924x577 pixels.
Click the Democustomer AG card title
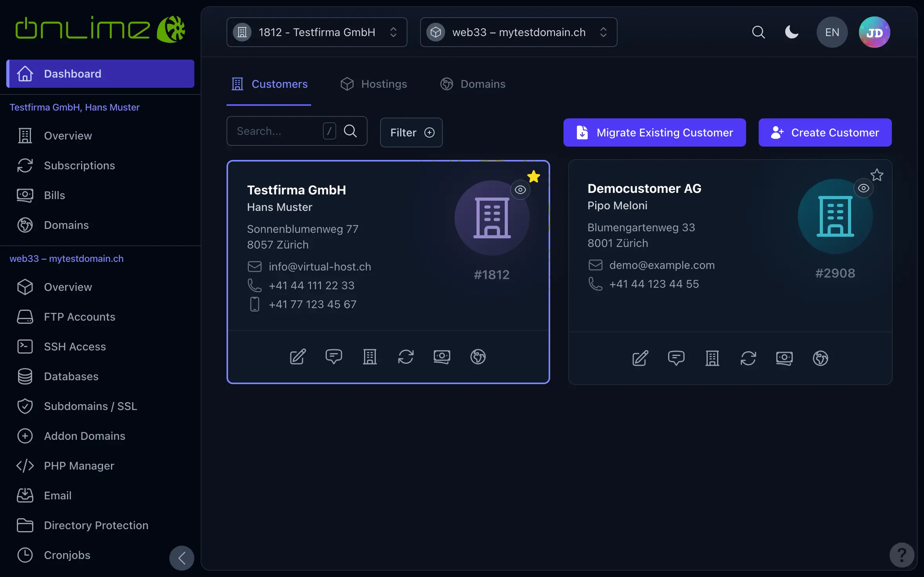[x=644, y=189]
